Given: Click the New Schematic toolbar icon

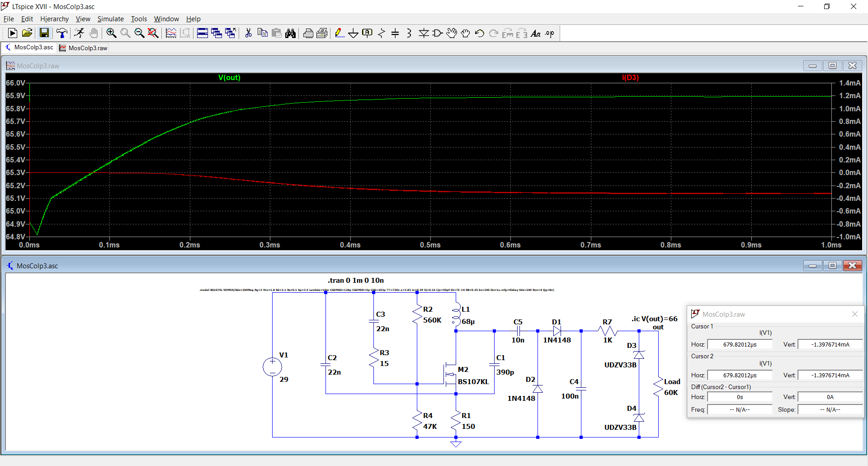Looking at the screenshot, I should [x=13, y=33].
